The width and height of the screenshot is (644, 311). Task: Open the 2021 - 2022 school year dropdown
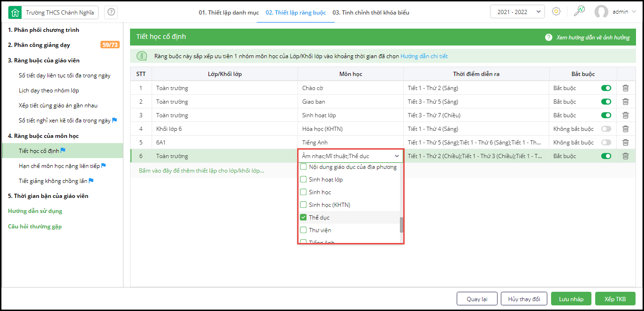point(517,12)
